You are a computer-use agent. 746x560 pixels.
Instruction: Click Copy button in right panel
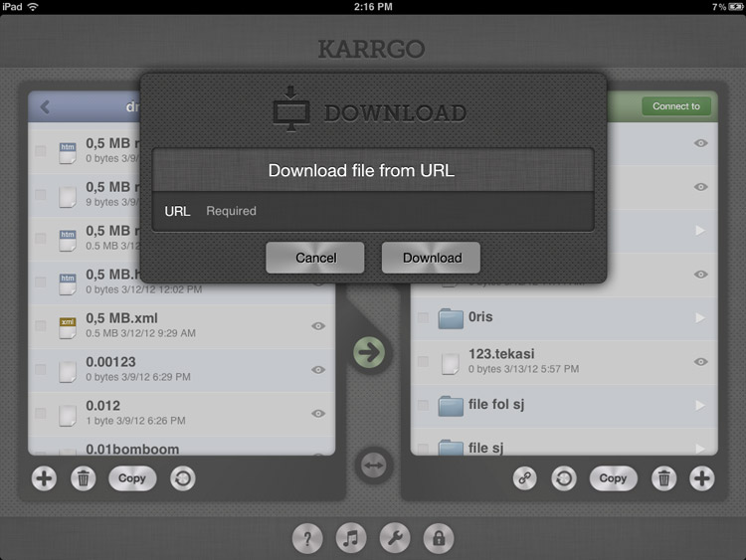(x=613, y=478)
